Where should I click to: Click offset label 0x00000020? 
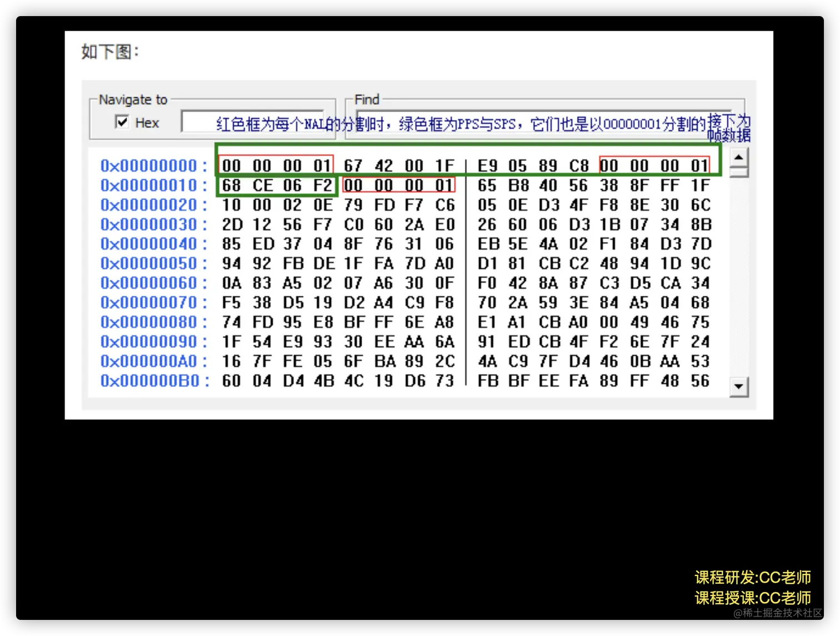click(x=149, y=205)
